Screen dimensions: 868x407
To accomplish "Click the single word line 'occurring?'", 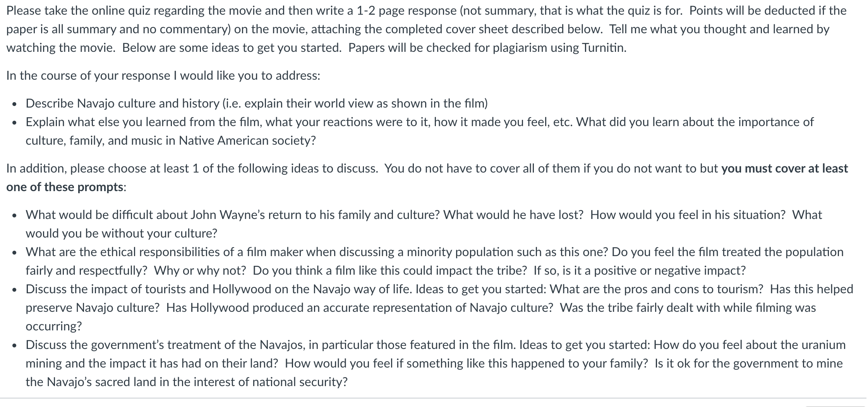I will pyautogui.click(x=54, y=326).
